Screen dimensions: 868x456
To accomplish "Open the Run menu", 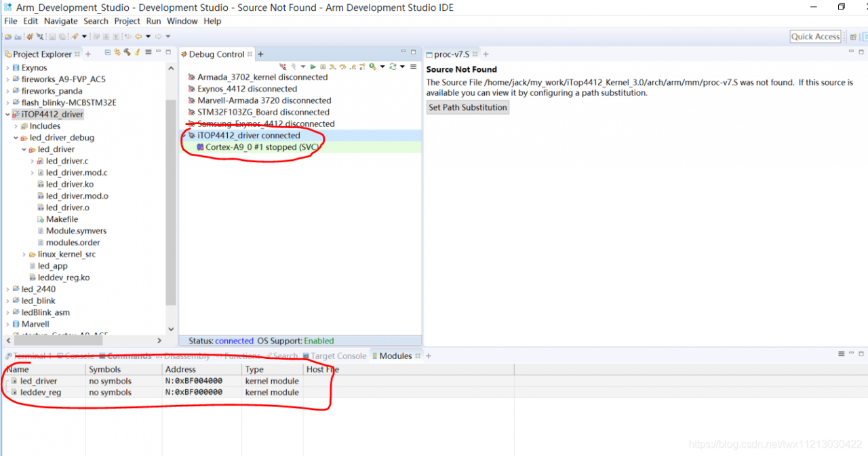I will [x=154, y=21].
